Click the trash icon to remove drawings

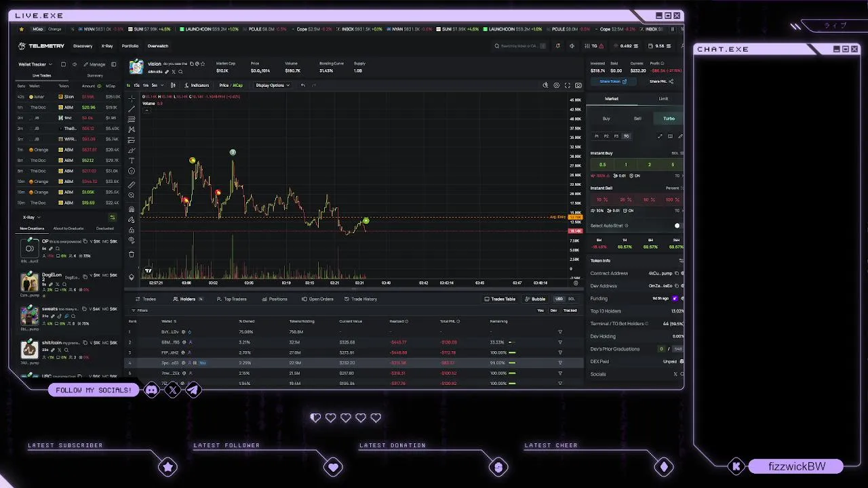click(132, 254)
